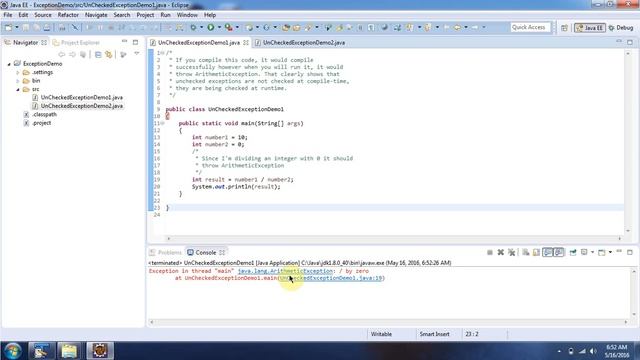Click the New file wizard icon
Viewport: 640px width, 360px height.
pyautogui.click(x=8, y=27)
